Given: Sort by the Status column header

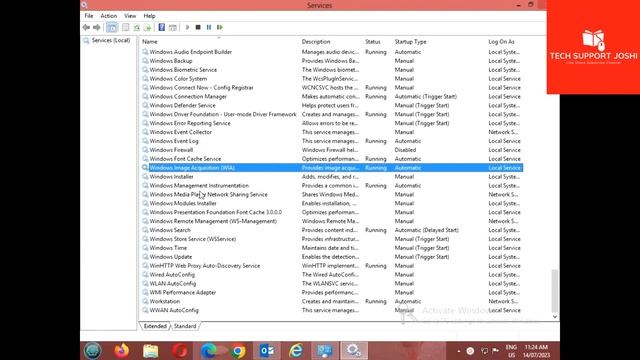Looking at the screenshot, I should 373,42.
